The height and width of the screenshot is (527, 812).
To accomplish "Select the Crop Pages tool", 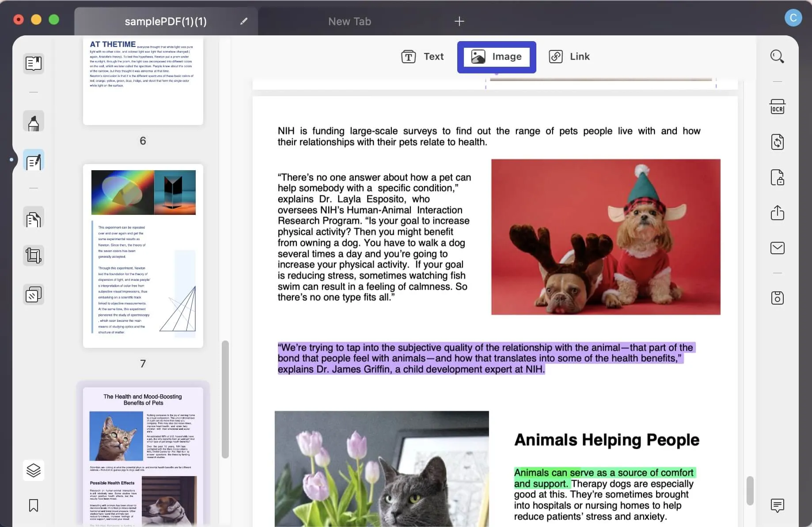I will [x=34, y=256].
